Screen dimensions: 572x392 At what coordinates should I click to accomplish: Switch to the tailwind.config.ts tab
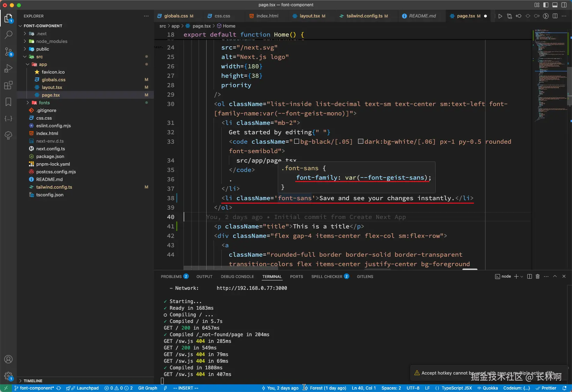click(x=364, y=16)
